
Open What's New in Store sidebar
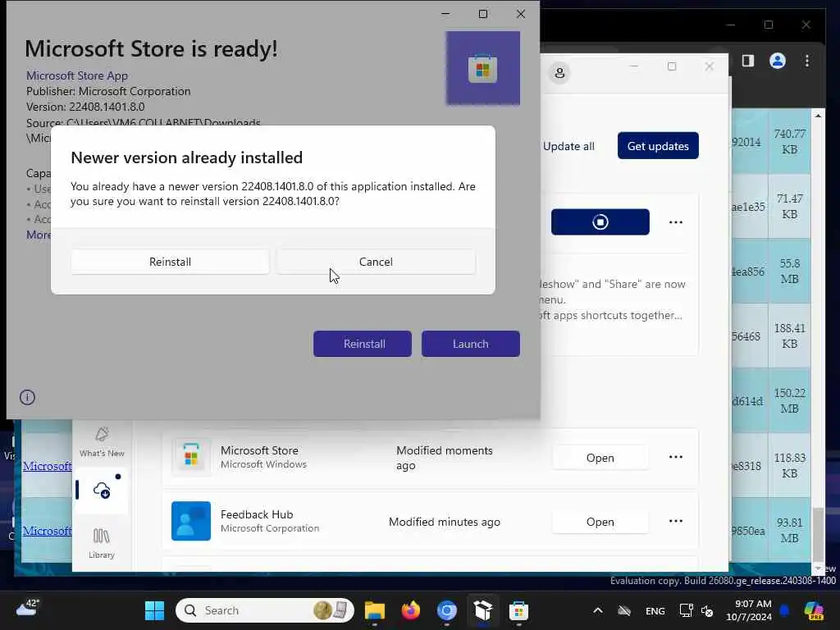pyautogui.click(x=102, y=442)
